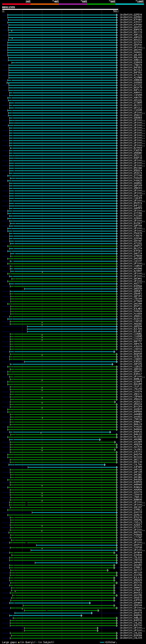Open the UniRef100_Q2PEV4 hit label
This screenshot has height=644, width=146.
(131, 15)
